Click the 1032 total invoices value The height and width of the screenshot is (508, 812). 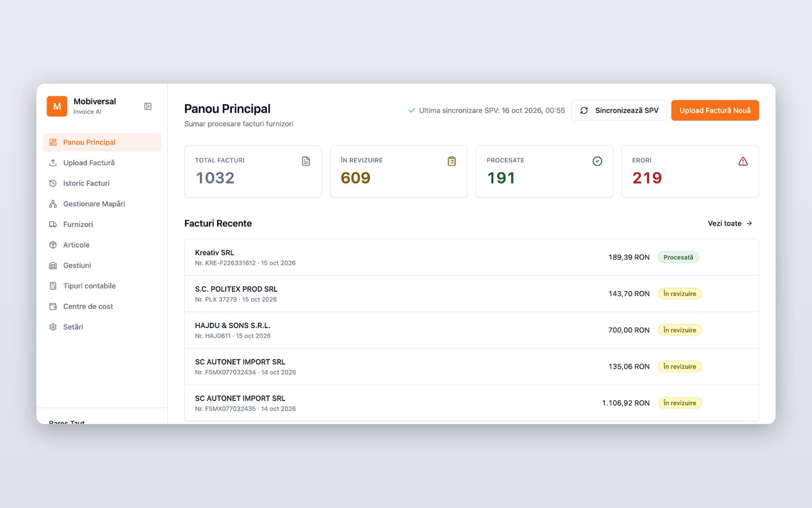pyautogui.click(x=215, y=178)
